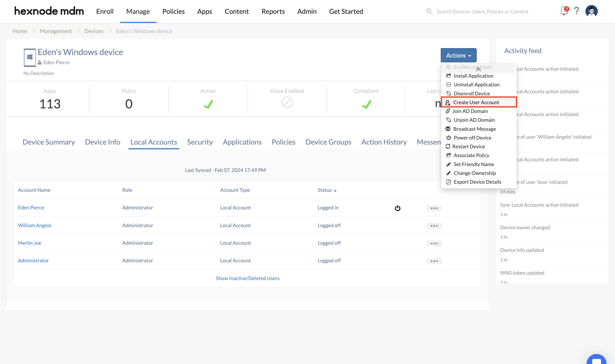Open the Merlin Joe account link
The width and height of the screenshot is (615, 364).
pyautogui.click(x=29, y=243)
